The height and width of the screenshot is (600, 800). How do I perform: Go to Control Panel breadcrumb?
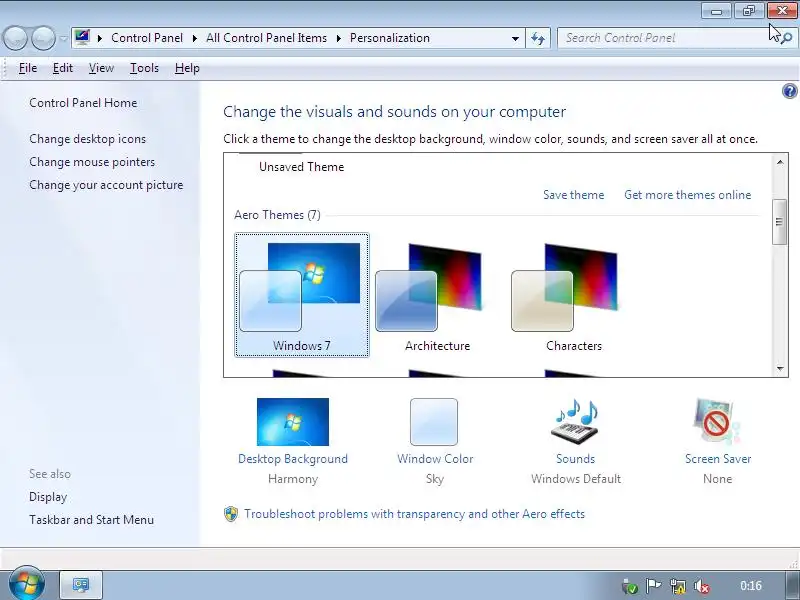(147, 38)
